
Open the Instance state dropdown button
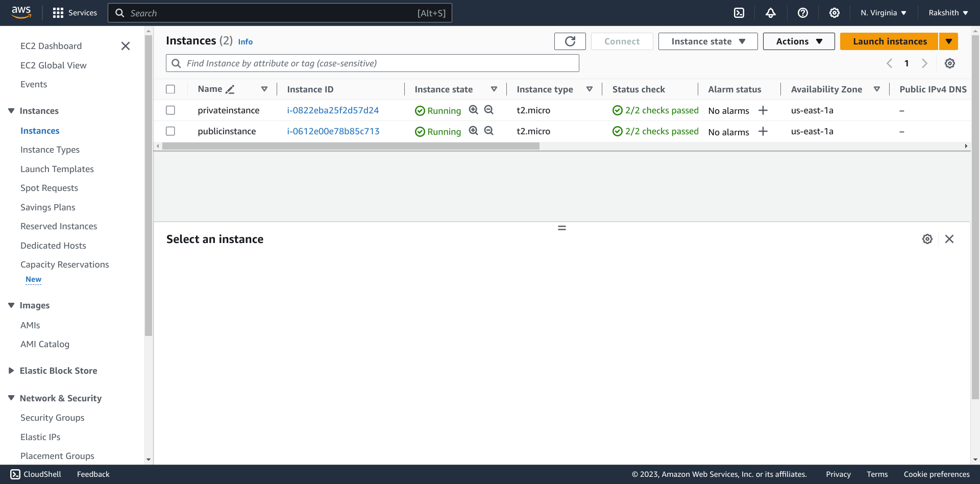(708, 41)
